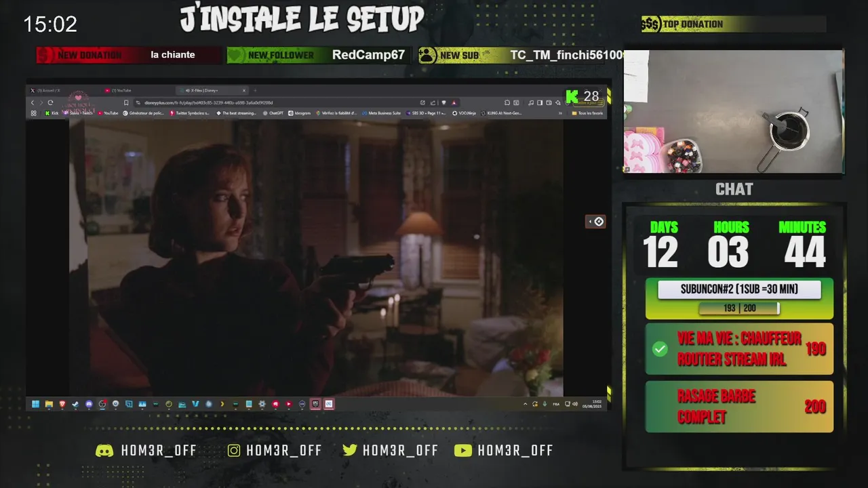This screenshot has height=488, width=868.
Task: Select the X-Files Disney+ browser tab
Action: pyautogui.click(x=211, y=90)
